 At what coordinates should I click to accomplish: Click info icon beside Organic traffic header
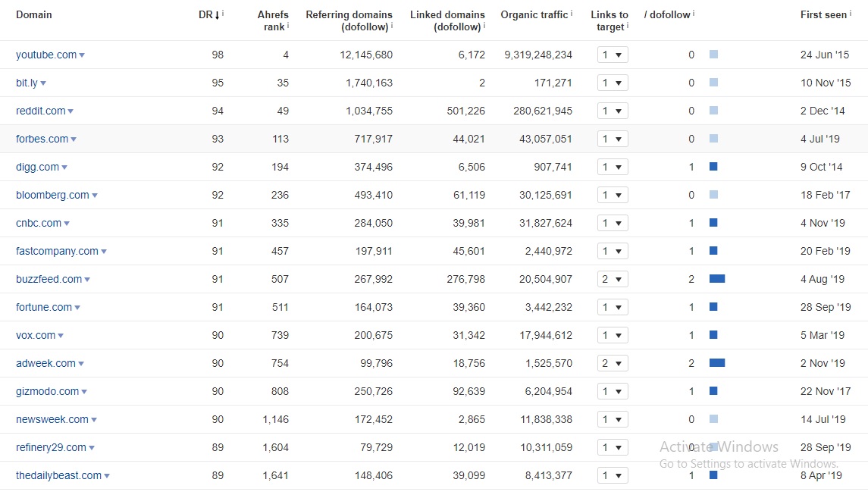(x=572, y=13)
